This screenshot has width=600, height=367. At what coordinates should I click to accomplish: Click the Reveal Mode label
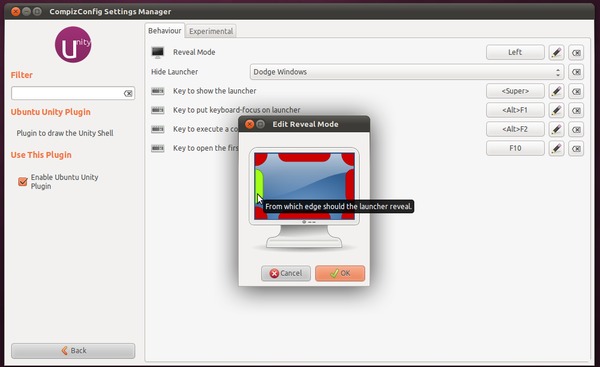pyautogui.click(x=194, y=52)
